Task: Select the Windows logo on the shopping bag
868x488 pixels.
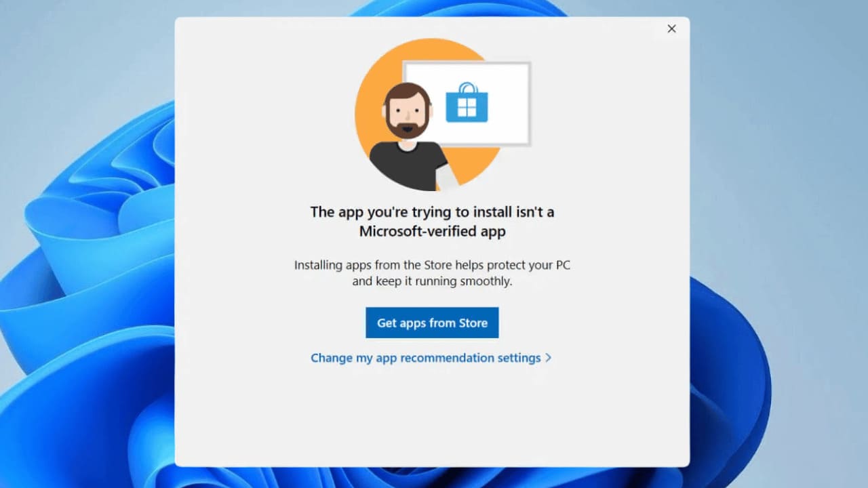Action: (x=468, y=108)
